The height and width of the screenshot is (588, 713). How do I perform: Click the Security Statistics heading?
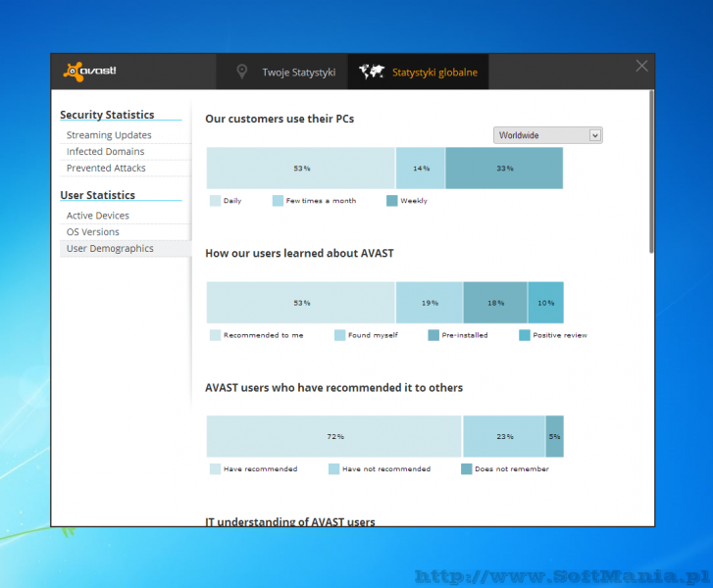point(107,115)
